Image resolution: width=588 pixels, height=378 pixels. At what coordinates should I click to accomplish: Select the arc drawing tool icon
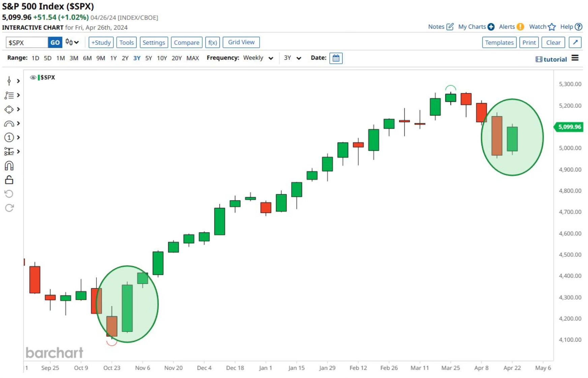[9, 124]
